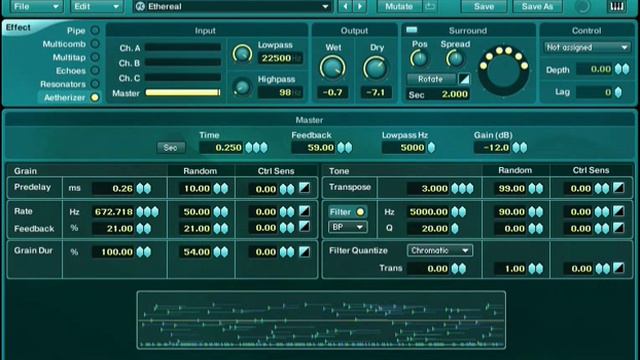Click the Ch. A input level bar
The image size is (640, 360).
click(183, 48)
